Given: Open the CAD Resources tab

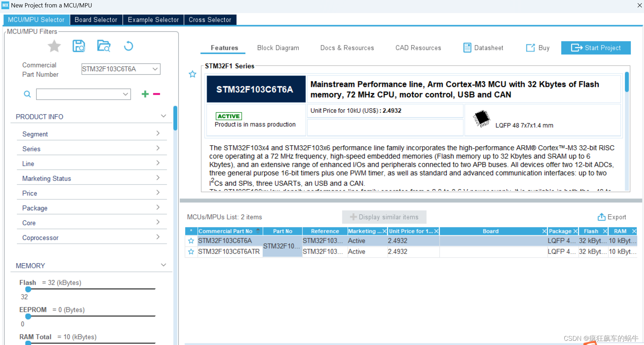Looking at the screenshot, I should [x=418, y=48].
